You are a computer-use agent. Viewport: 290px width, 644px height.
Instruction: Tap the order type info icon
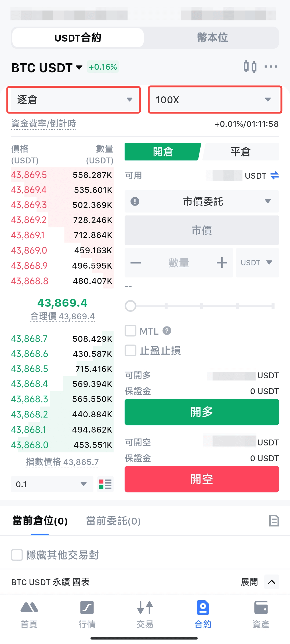135,201
